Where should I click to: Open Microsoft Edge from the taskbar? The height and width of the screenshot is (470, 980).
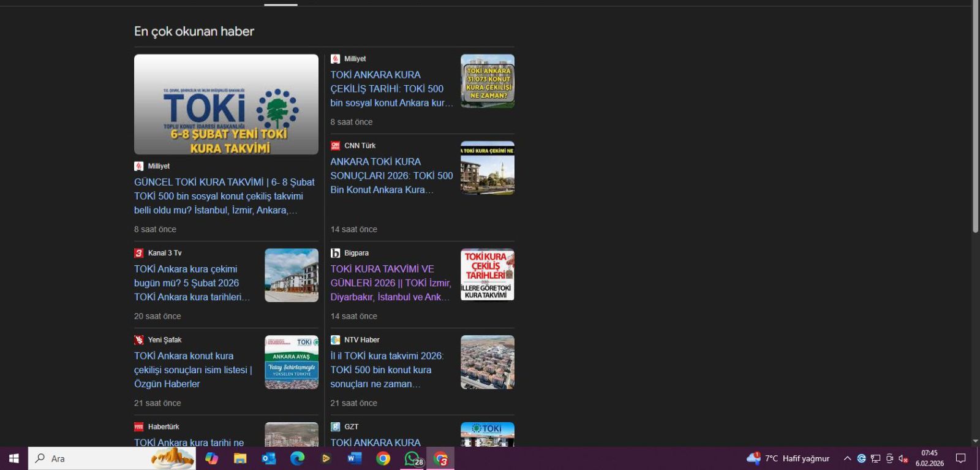click(298, 458)
